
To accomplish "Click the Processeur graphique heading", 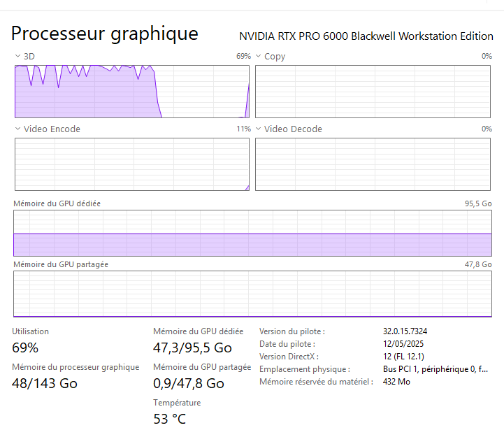I will (x=105, y=34).
